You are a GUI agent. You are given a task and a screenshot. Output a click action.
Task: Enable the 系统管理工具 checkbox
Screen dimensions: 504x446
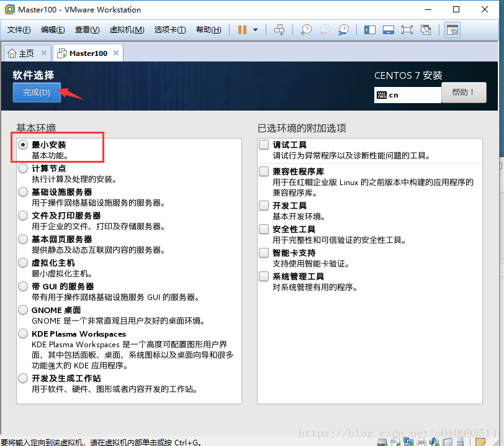point(264,276)
